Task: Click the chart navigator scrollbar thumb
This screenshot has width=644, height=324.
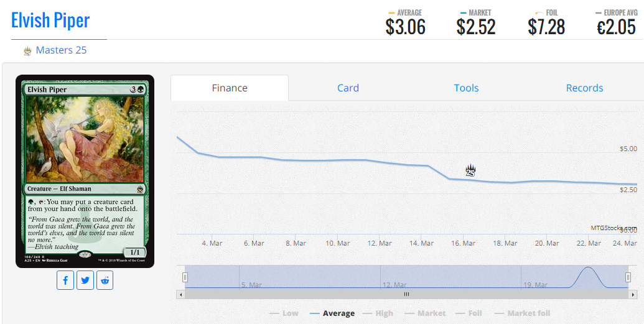Action: (406, 294)
